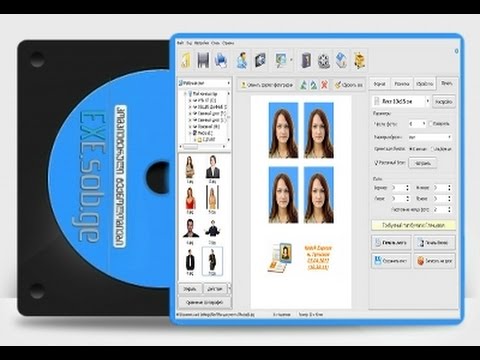
Task: Switch to the Обработка tab
Action: coord(425,84)
